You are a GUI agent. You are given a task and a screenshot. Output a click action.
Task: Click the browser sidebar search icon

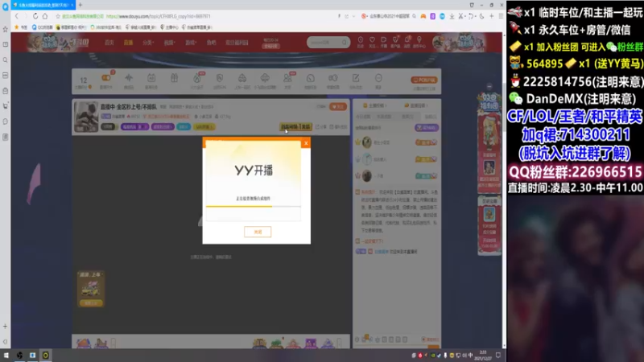(6, 60)
